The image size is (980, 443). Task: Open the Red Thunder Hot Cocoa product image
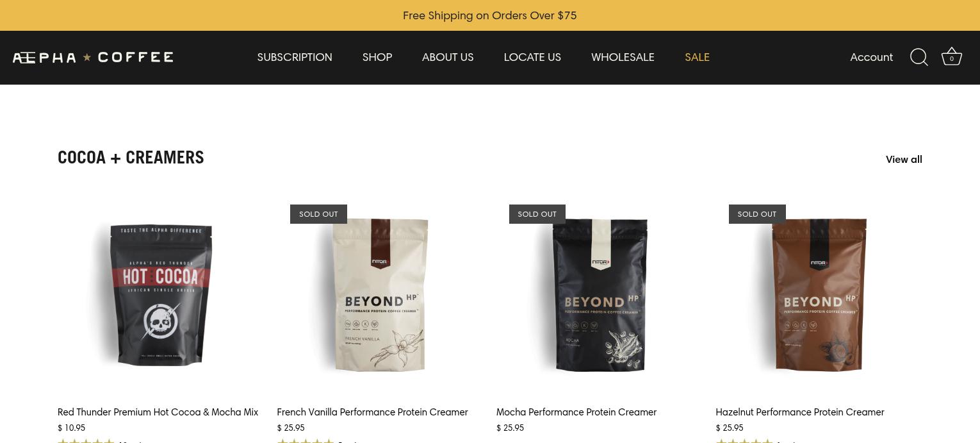[x=161, y=295]
